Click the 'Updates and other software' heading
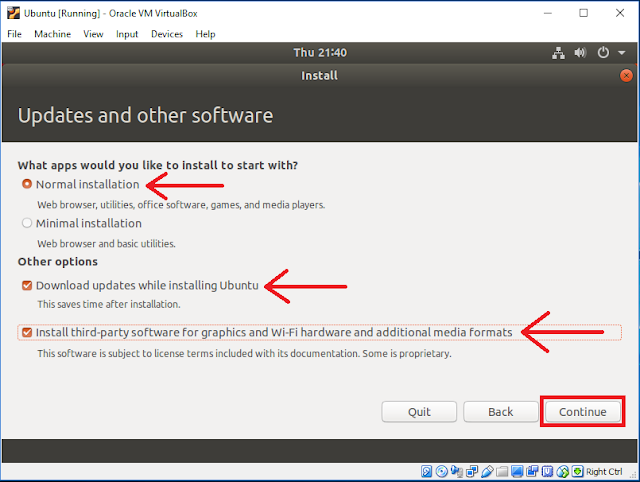Screen dimensions: 640x482 point(145,116)
